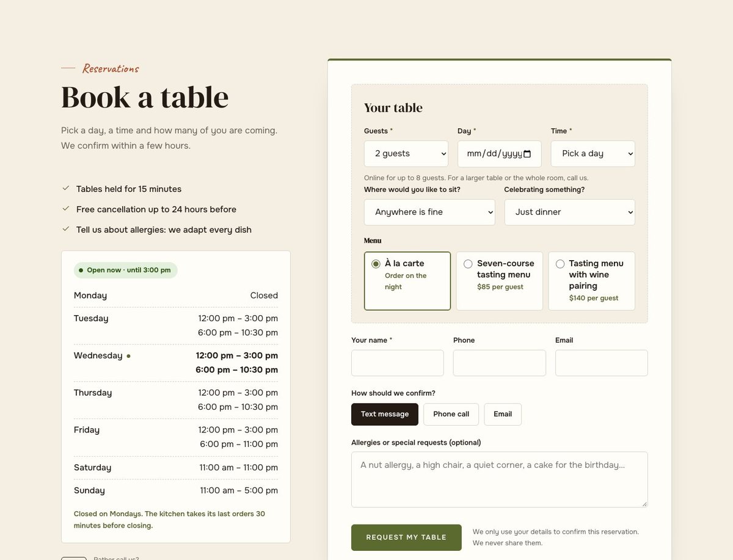Image resolution: width=733 pixels, height=560 pixels.
Task: Focus the Email input field
Action: coord(602,363)
